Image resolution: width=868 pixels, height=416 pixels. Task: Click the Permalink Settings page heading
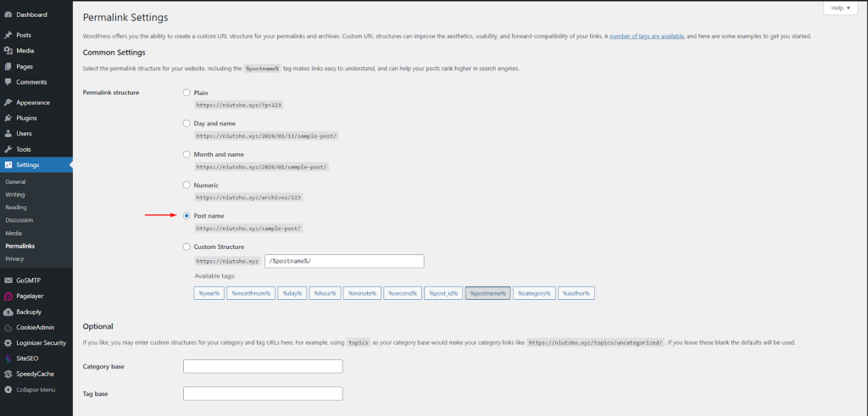[x=125, y=18]
